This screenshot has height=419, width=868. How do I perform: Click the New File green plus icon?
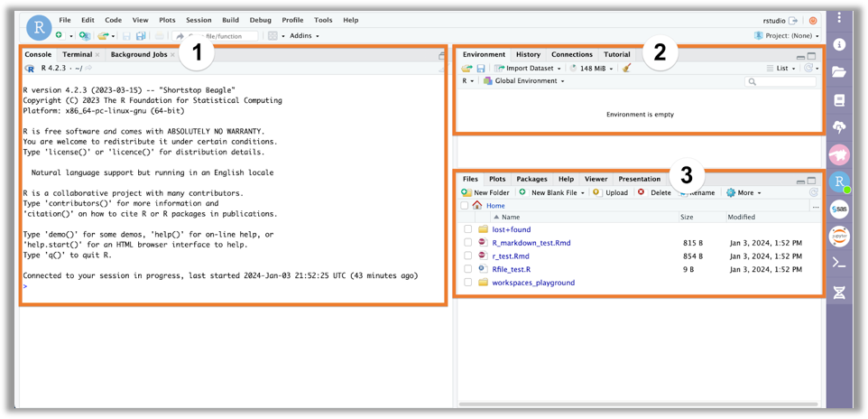(x=60, y=35)
